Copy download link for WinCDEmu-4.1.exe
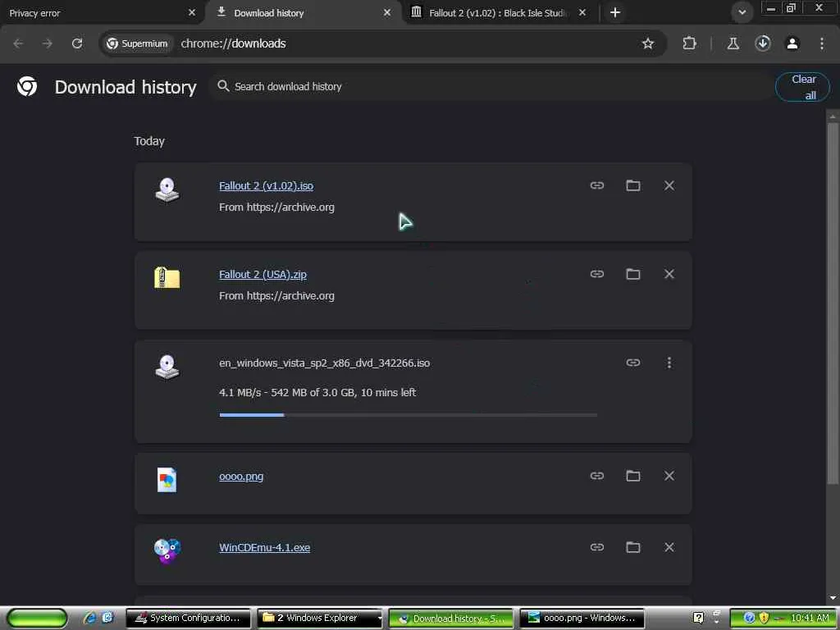 click(x=597, y=547)
